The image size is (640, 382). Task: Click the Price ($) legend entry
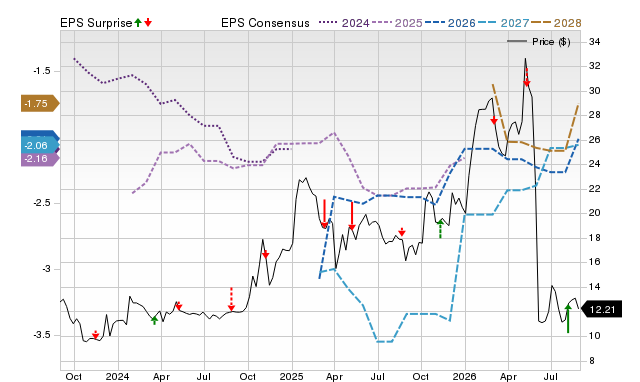539,42
